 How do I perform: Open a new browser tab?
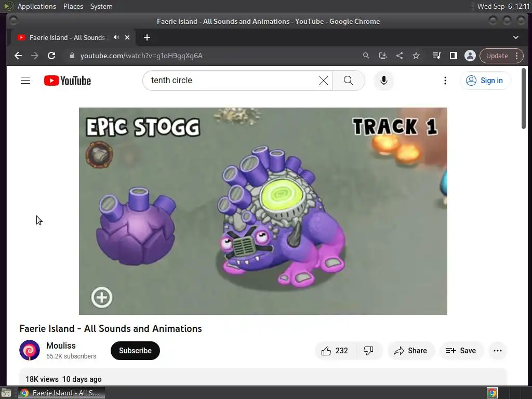tap(147, 37)
